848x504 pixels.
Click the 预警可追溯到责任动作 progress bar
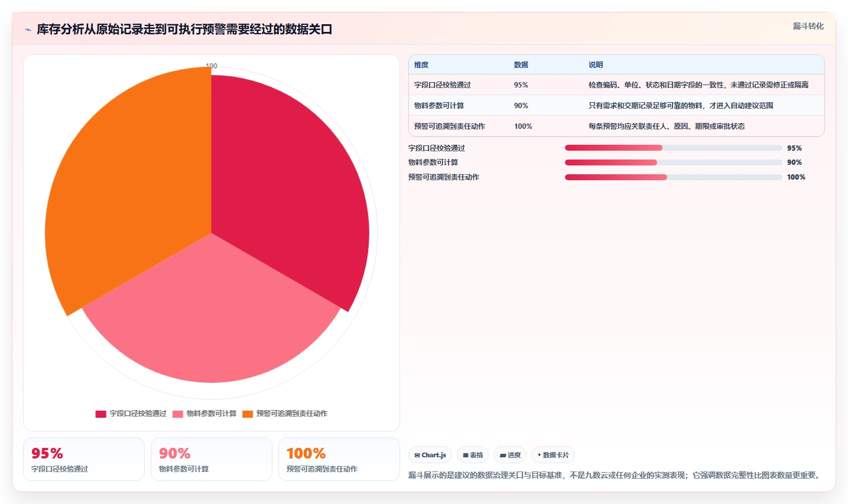674,177
